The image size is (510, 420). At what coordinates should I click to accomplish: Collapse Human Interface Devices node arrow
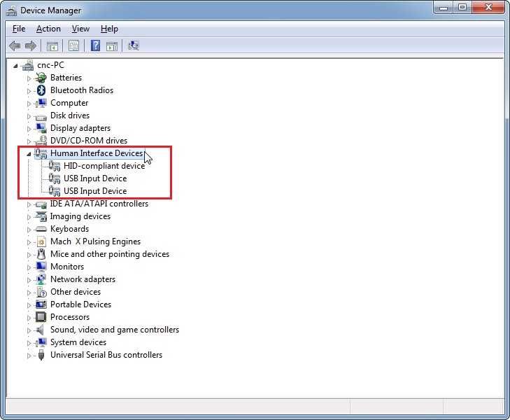point(29,154)
